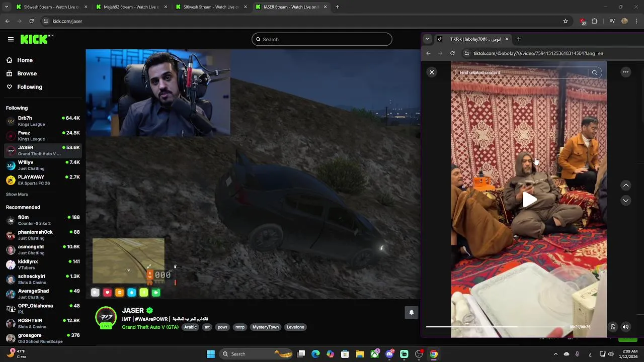The image size is (644, 362).
Task: Play the paused TikTok video
Action: [529, 200]
